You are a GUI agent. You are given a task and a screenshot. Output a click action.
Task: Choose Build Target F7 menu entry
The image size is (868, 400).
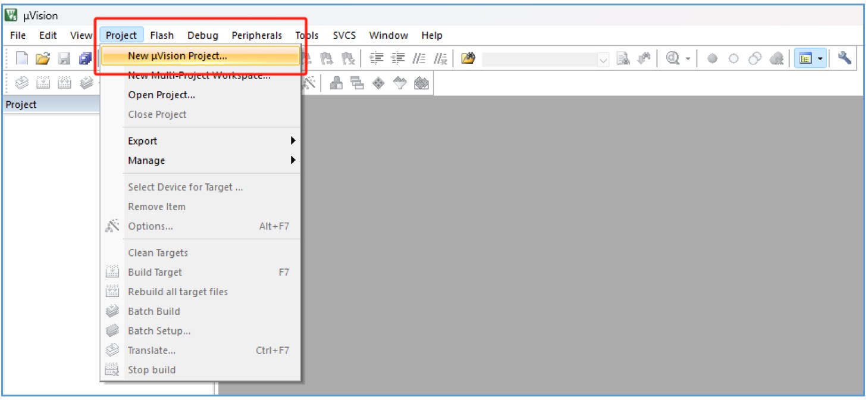tap(200, 272)
